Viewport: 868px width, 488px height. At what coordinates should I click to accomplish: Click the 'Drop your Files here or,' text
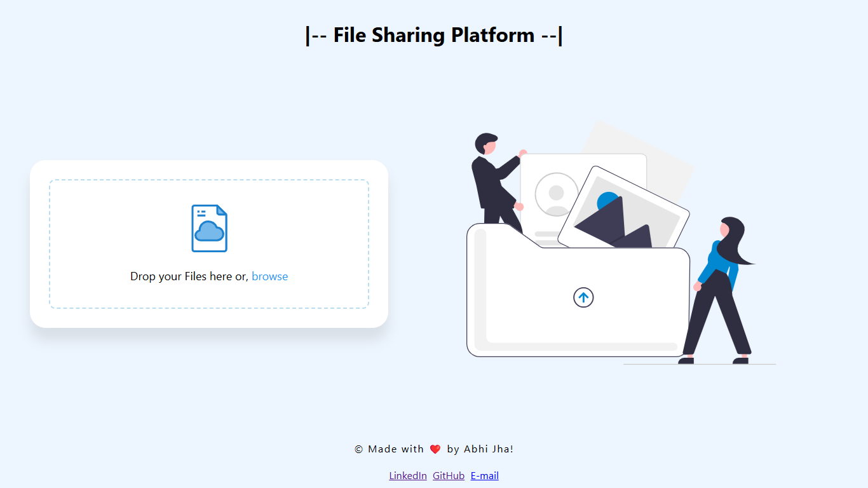[189, 276]
